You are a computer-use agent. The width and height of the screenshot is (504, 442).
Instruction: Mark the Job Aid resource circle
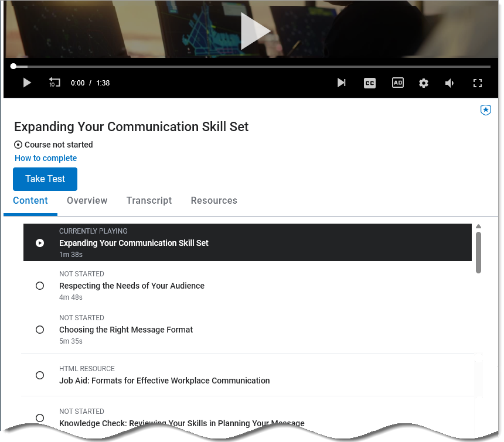point(40,375)
